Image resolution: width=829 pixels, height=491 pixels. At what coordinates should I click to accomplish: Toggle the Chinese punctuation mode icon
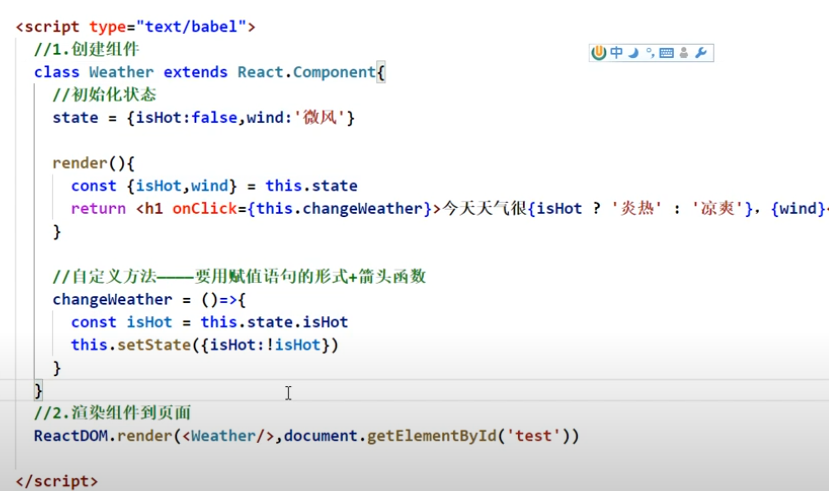pyautogui.click(x=650, y=53)
